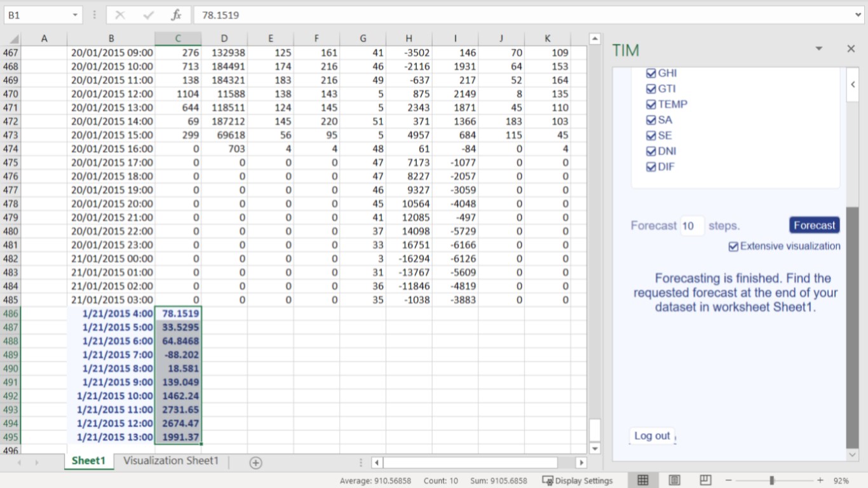Click the formula bar enter checkmark icon
Image resolution: width=868 pixels, height=488 pixels.
[x=149, y=15]
